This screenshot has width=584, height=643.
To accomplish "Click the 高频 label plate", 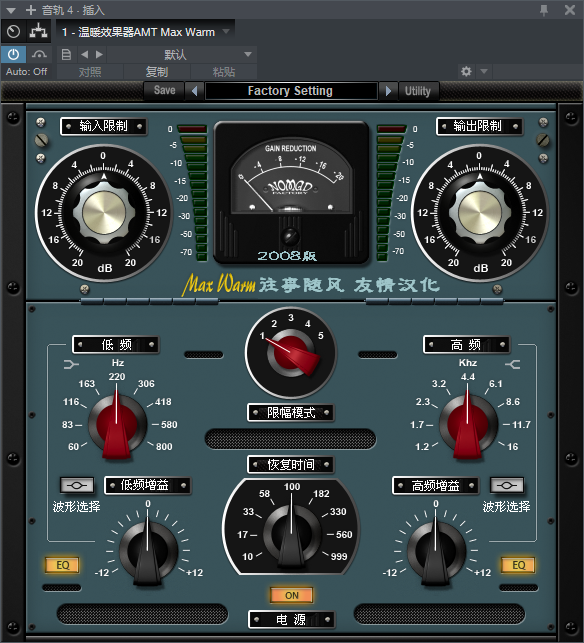I will [x=466, y=344].
